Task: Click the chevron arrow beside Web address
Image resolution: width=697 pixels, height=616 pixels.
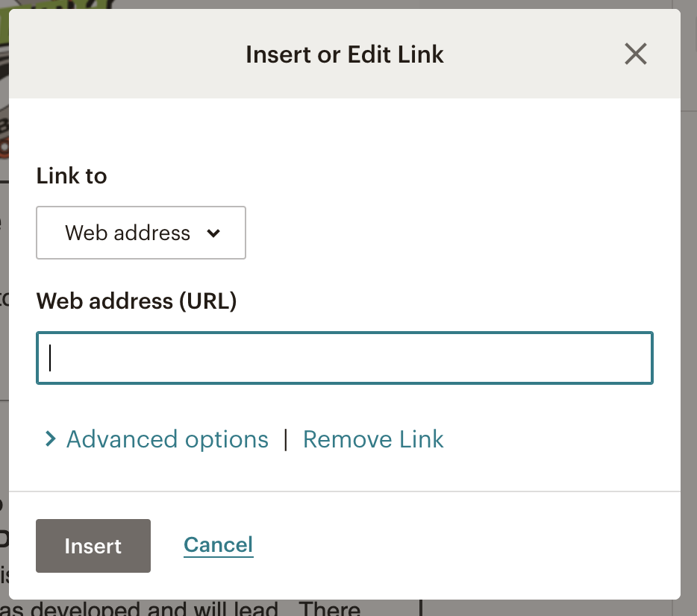Action: (x=213, y=233)
